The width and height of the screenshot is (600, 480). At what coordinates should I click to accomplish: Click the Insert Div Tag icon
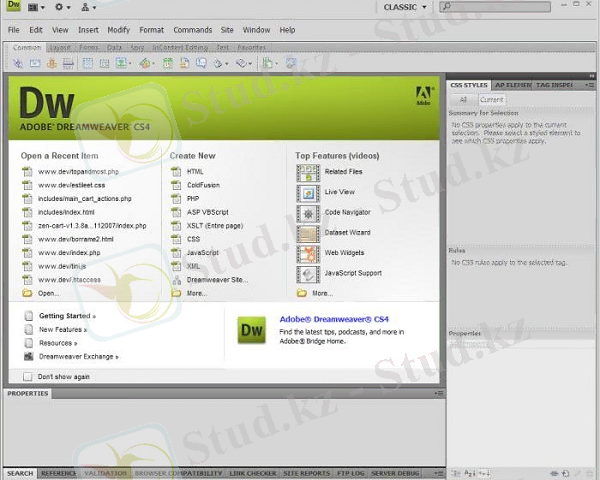[104, 63]
